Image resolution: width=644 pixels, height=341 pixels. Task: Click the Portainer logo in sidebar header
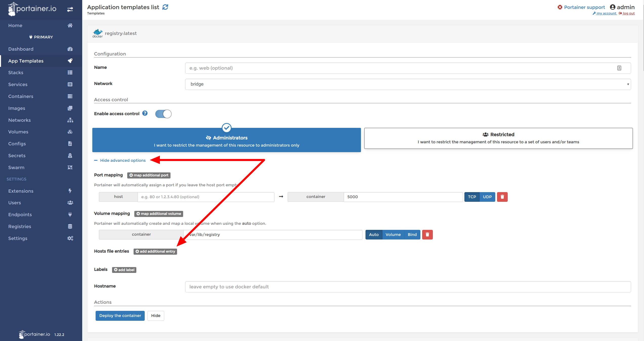coord(32,9)
